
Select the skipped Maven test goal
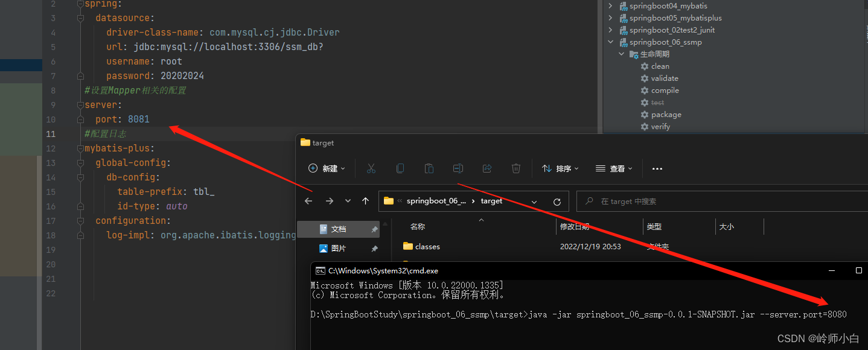coord(657,102)
